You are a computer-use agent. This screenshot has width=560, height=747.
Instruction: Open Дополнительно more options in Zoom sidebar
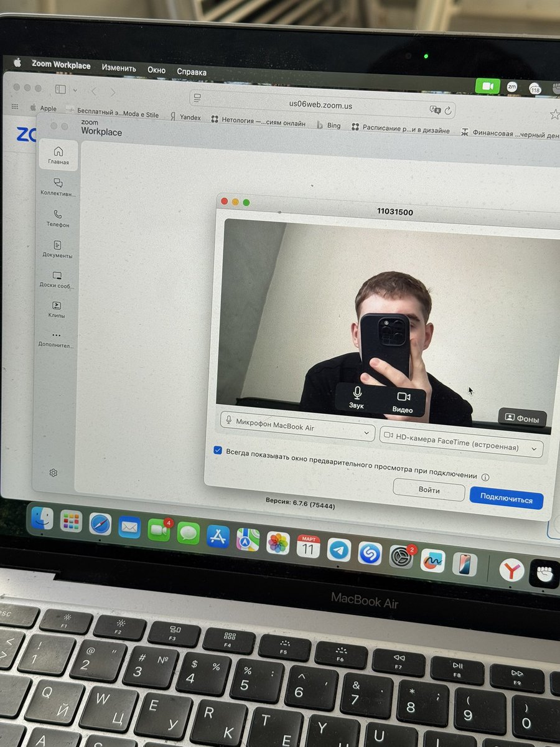point(56,339)
